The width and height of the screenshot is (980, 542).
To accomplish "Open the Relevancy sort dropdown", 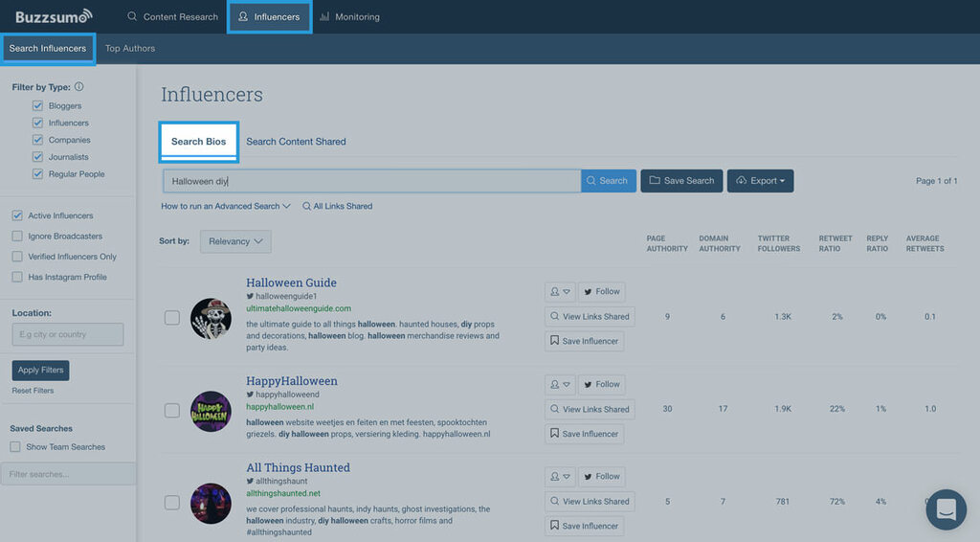I will [x=235, y=241].
